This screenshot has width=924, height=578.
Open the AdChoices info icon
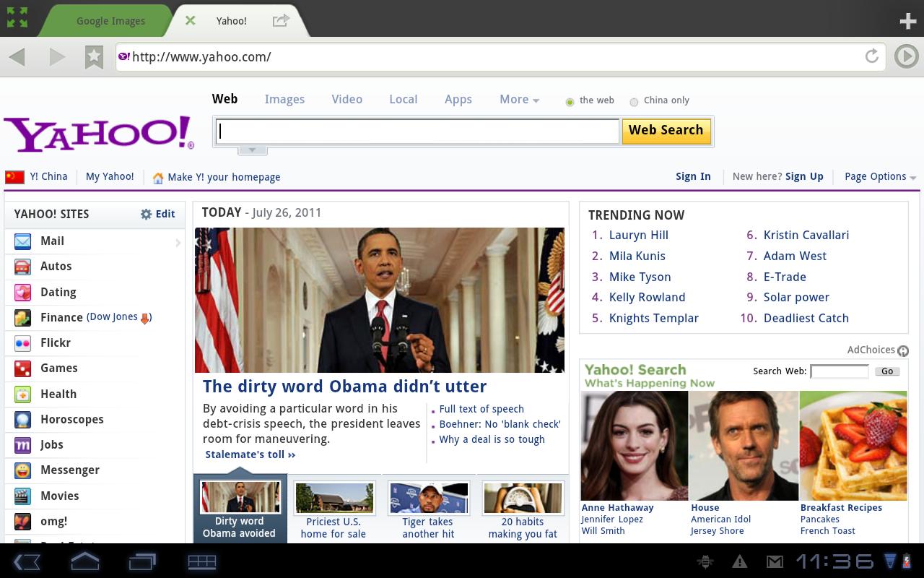pyautogui.click(x=902, y=350)
